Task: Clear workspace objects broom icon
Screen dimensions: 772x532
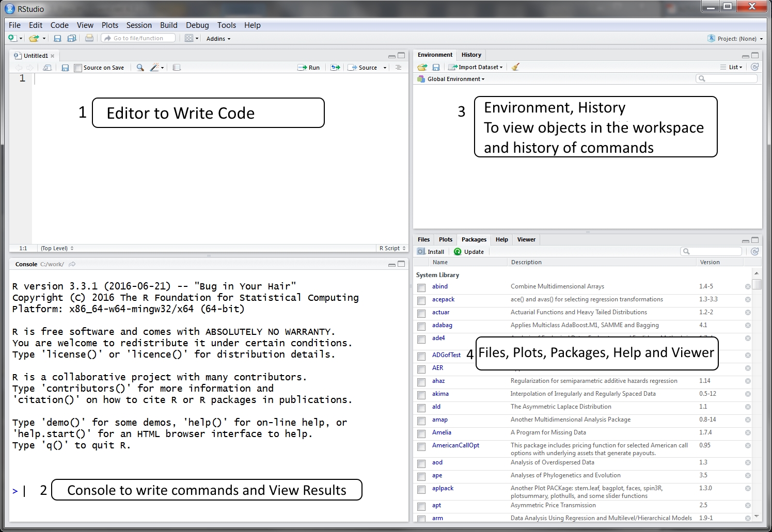Action: point(515,67)
